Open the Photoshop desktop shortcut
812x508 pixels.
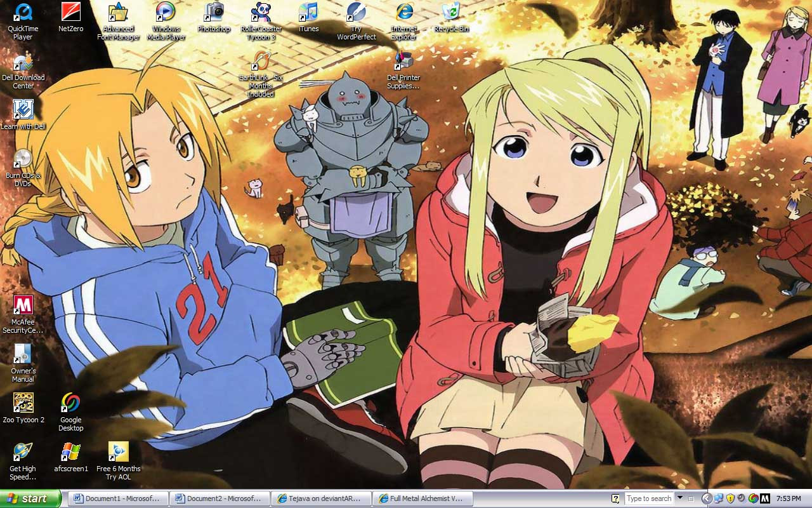214,18
